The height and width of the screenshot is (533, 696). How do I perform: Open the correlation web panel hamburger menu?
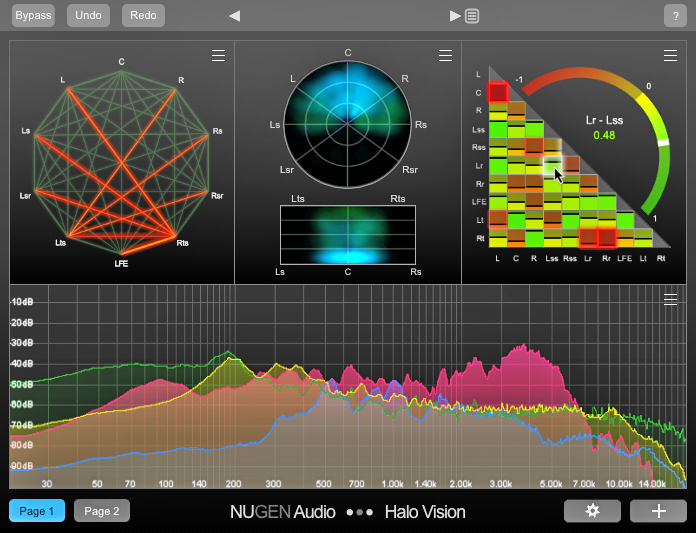[219, 56]
